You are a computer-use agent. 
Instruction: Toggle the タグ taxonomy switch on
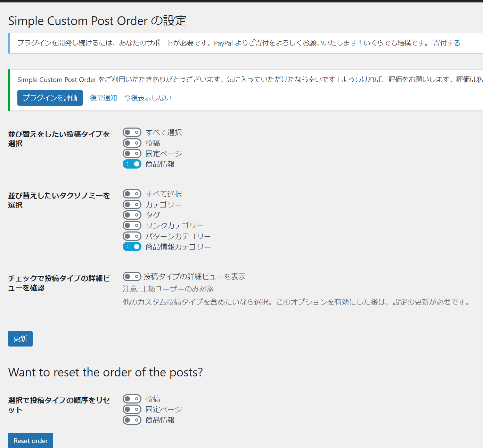pos(132,215)
